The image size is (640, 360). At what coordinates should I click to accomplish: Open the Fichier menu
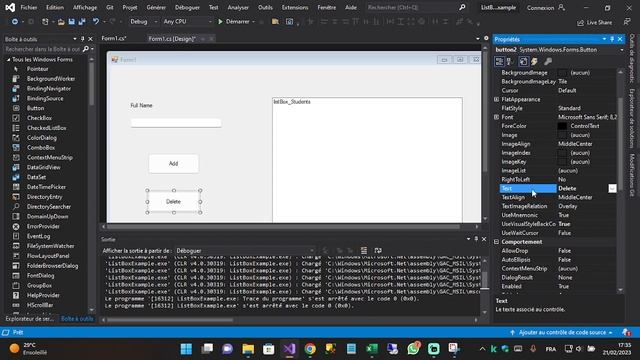pos(29,7)
